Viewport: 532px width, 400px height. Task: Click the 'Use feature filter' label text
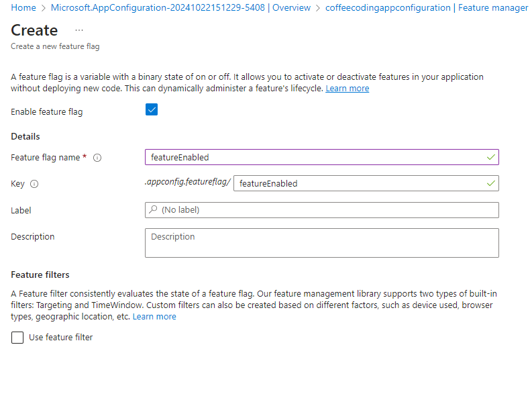point(60,338)
